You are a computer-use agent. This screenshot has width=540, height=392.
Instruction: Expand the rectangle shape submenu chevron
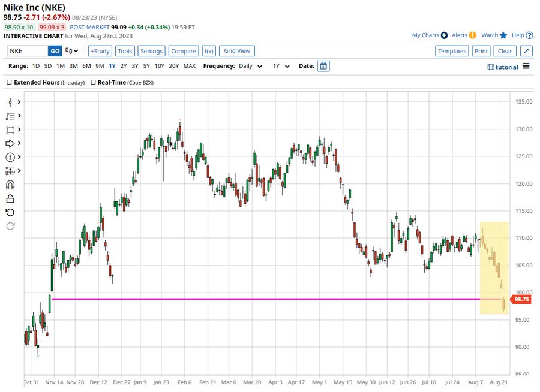pyautogui.click(x=19, y=129)
